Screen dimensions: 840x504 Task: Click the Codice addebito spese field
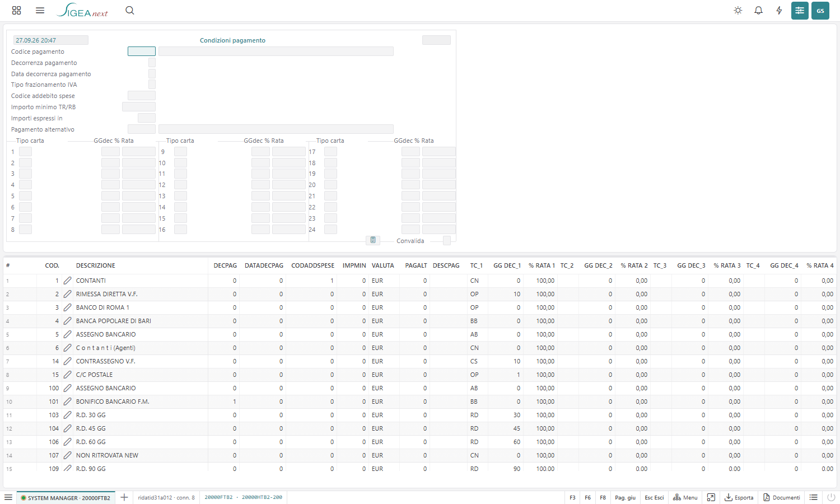(142, 95)
